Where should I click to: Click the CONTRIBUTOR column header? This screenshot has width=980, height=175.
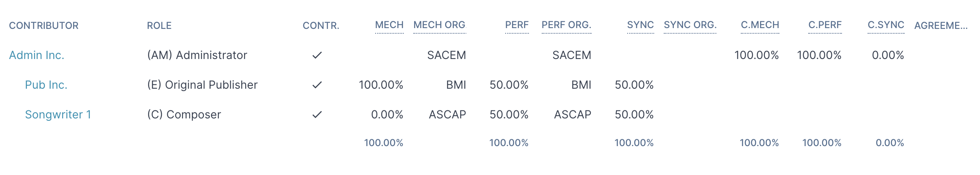pyautogui.click(x=44, y=26)
